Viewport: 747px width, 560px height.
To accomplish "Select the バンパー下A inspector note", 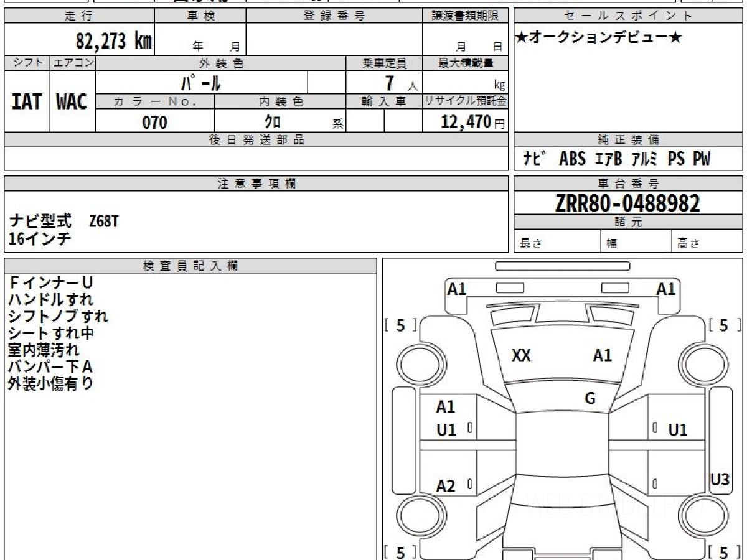I will (x=50, y=367).
